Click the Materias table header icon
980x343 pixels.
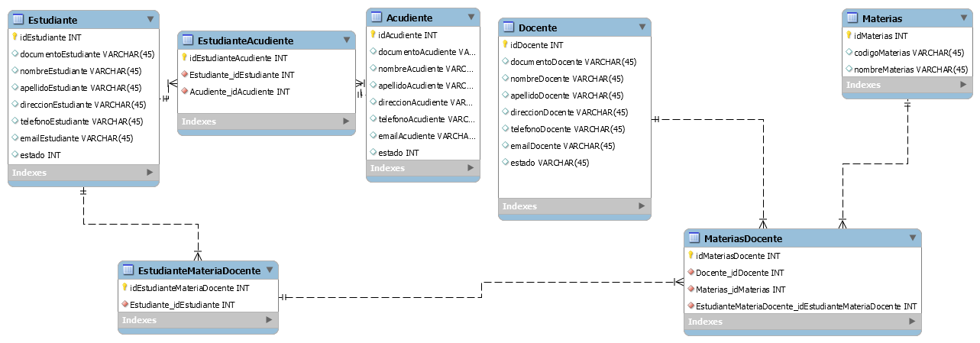pyautogui.click(x=852, y=18)
